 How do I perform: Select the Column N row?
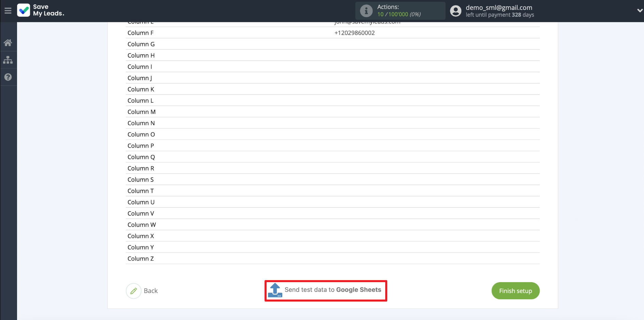pos(333,123)
